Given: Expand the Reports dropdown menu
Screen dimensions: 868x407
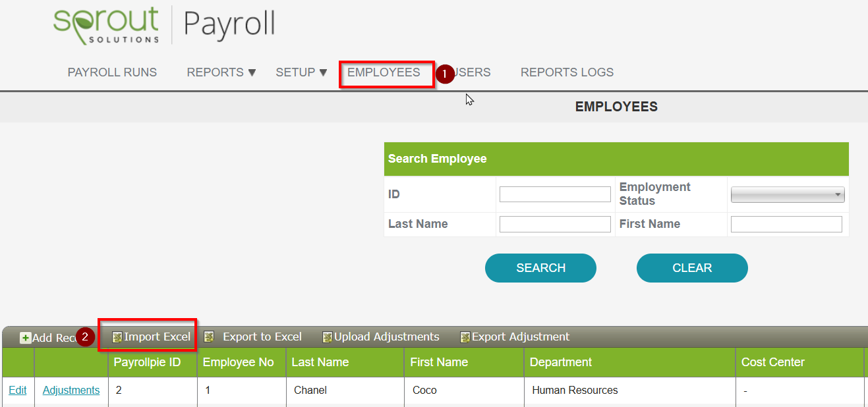Looking at the screenshot, I should pos(221,72).
